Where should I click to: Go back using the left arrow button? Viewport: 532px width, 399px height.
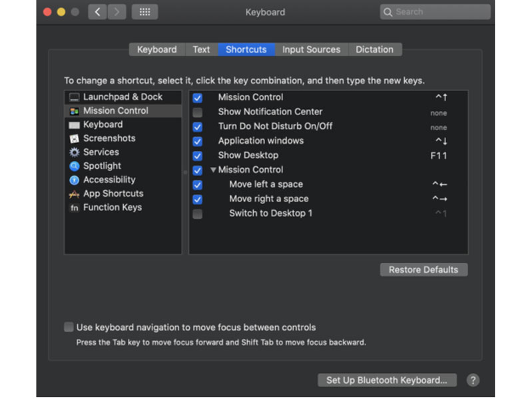pyautogui.click(x=97, y=12)
